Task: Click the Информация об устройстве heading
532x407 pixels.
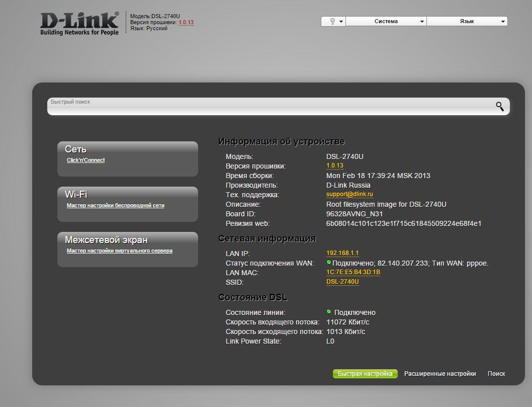Action: (282, 141)
